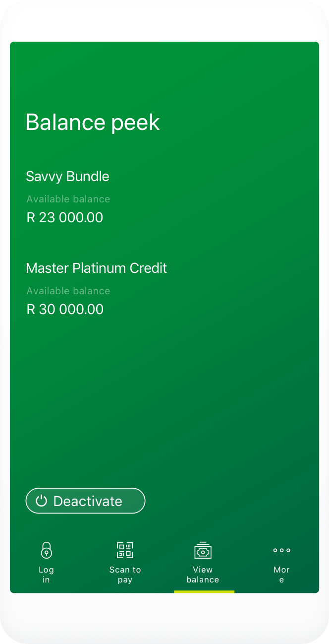Click the Master Platinum Credit account name
The image size is (329, 644).
pyautogui.click(x=96, y=268)
